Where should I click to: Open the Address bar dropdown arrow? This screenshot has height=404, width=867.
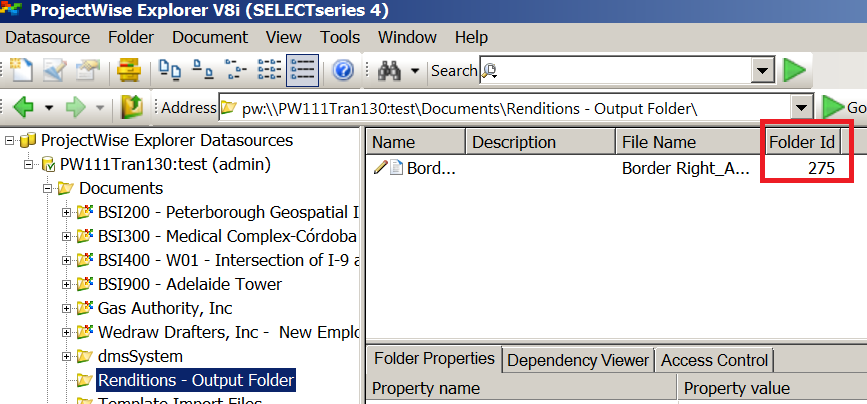(801, 108)
